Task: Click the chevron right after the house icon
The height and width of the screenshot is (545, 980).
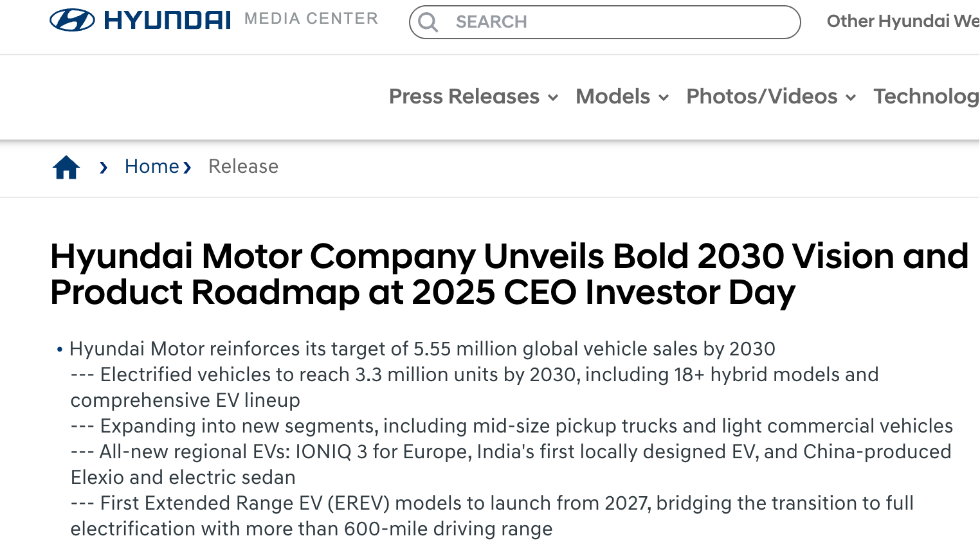Action: pyautogui.click(x=104, y=168)
